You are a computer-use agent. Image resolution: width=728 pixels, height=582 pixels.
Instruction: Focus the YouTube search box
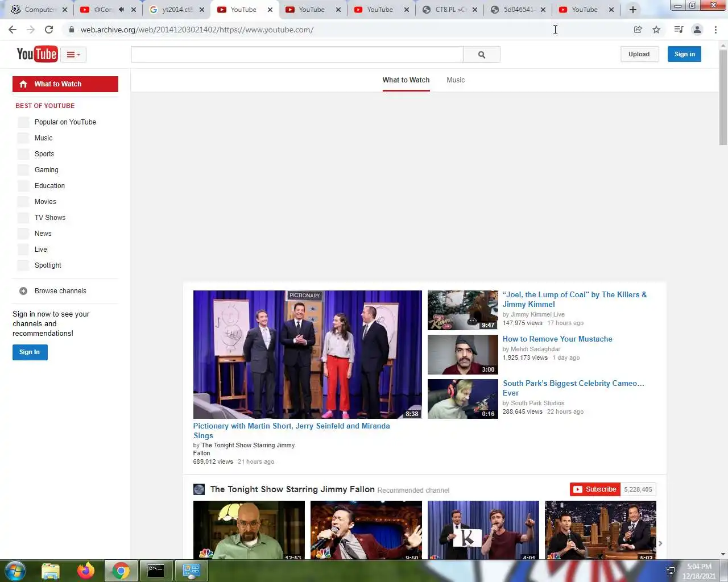[x=297, y=55]
